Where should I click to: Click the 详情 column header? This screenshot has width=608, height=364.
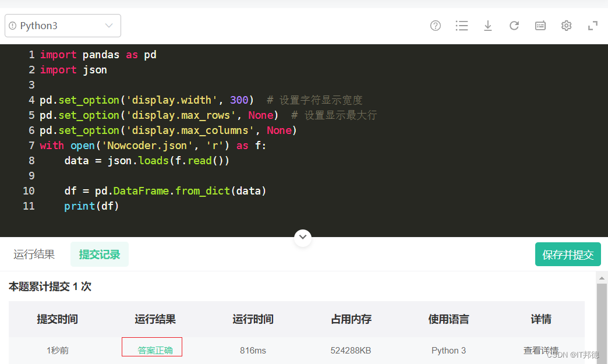(541, 319)
